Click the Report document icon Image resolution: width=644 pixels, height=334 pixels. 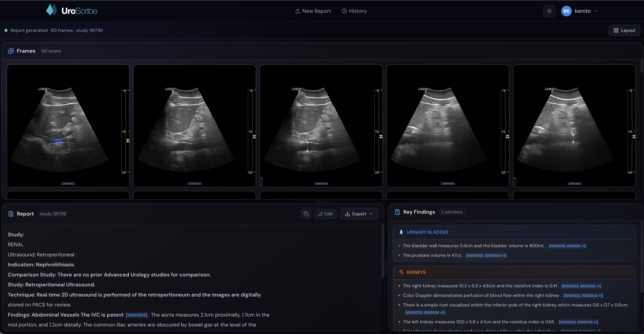(x=11, y=214)
